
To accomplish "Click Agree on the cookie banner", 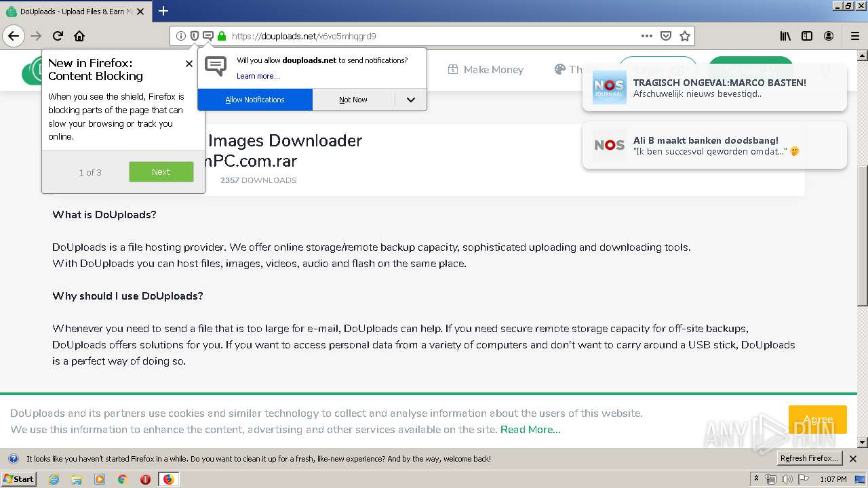I will (817, 420).
